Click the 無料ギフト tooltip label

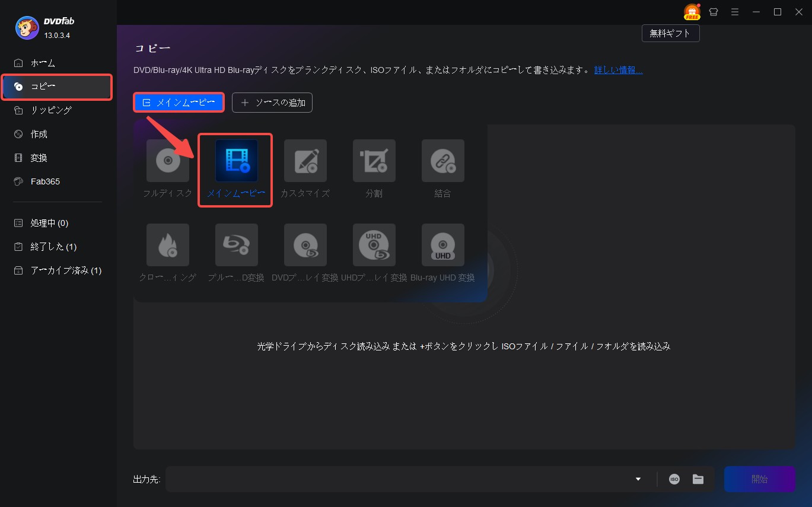pos(671,33)
